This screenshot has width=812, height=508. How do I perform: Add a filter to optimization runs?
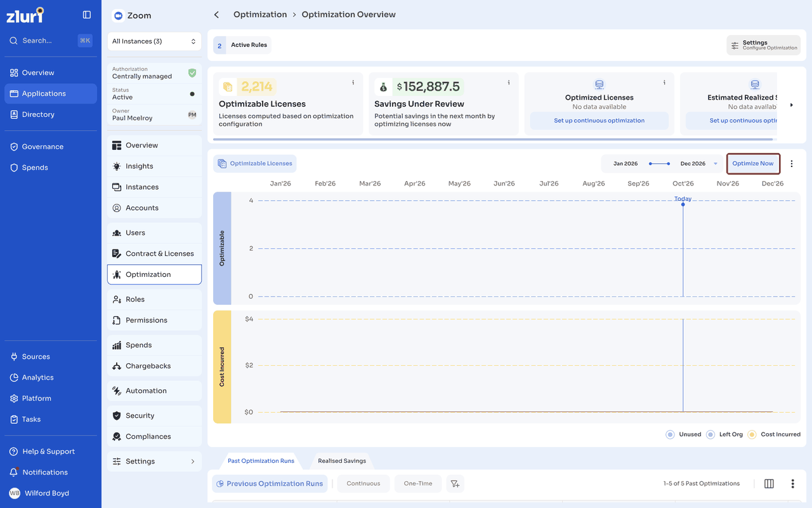pyautogui.click(x=455, y=484)
